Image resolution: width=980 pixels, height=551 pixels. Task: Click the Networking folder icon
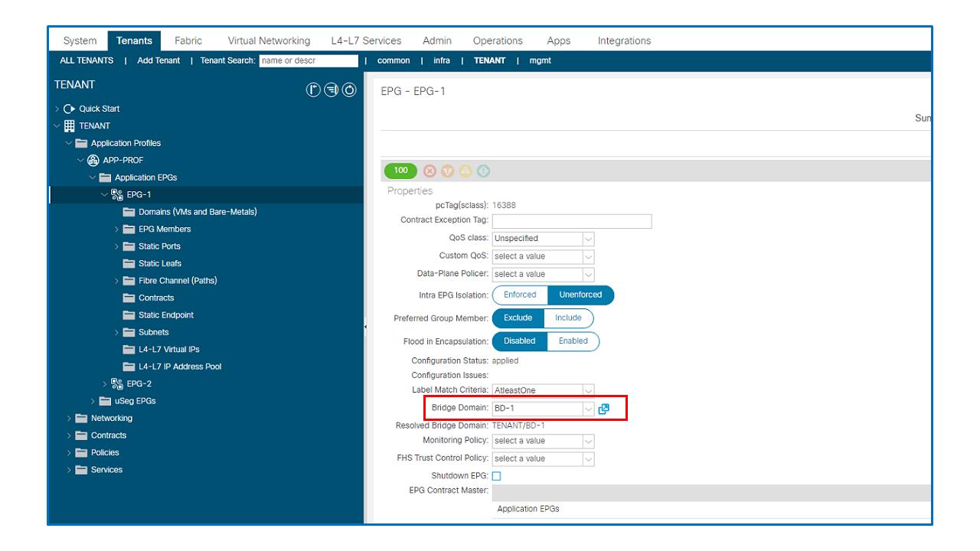81,418
